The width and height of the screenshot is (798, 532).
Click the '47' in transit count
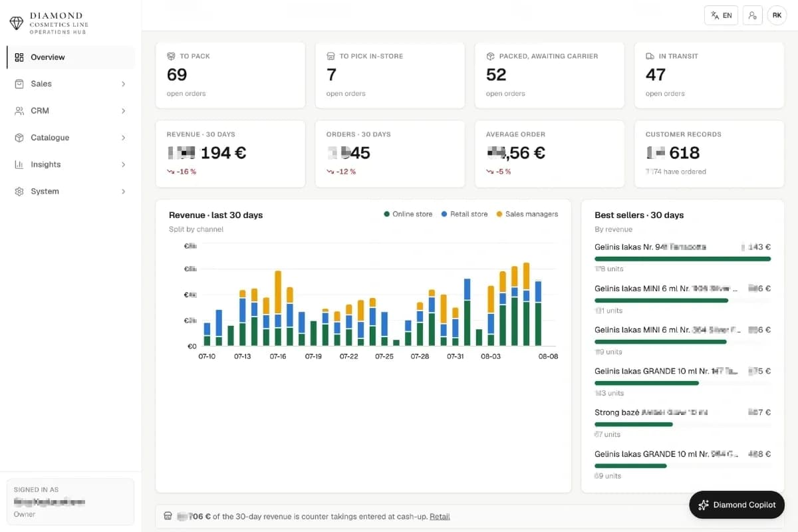click(656, 74)
